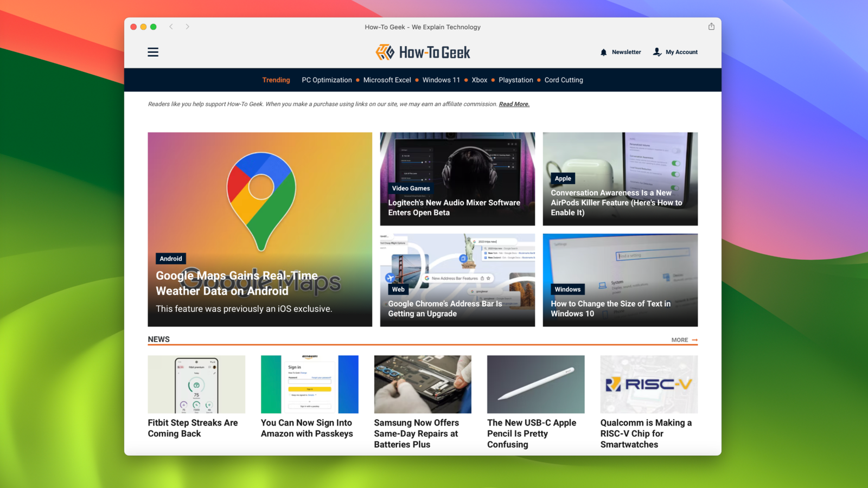The image size is (868, 488).
Task: Open the Windows 11 section
Action: pyautogui.click(x=441, y=80)
